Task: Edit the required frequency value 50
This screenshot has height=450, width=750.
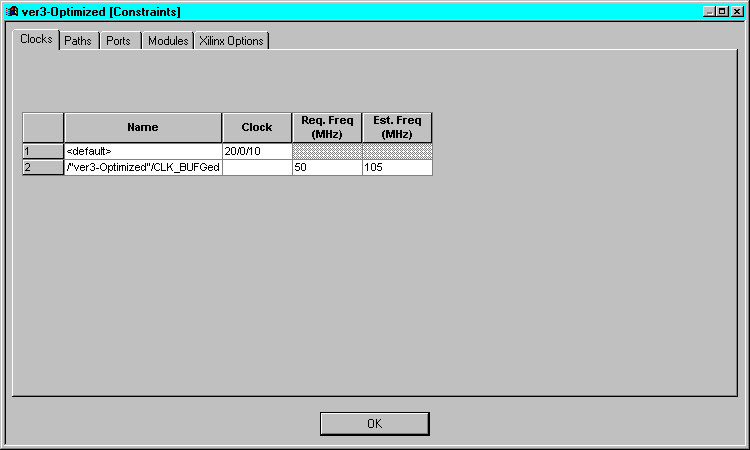Action: 327,168
